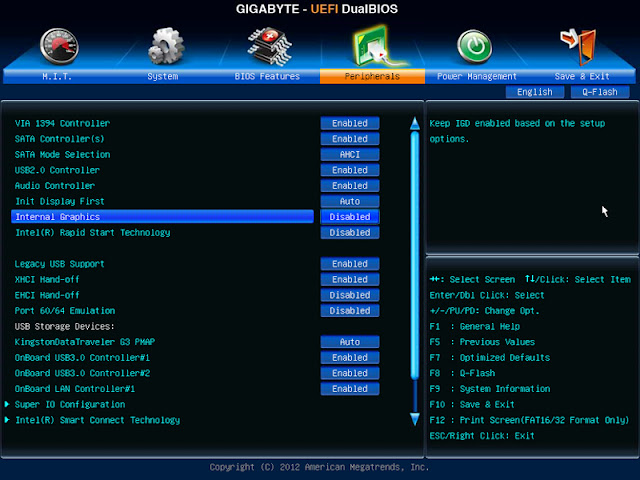640x480 pixels.
Task: Open the OnBoard USB3.0 Controller#2 Enabled dropdown
Action: click(350, 373)
